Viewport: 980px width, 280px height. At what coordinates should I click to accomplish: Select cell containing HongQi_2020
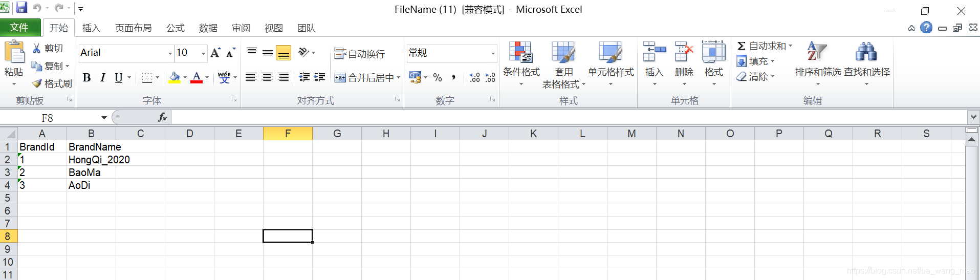pyautogui.click(x=91, y=160)
